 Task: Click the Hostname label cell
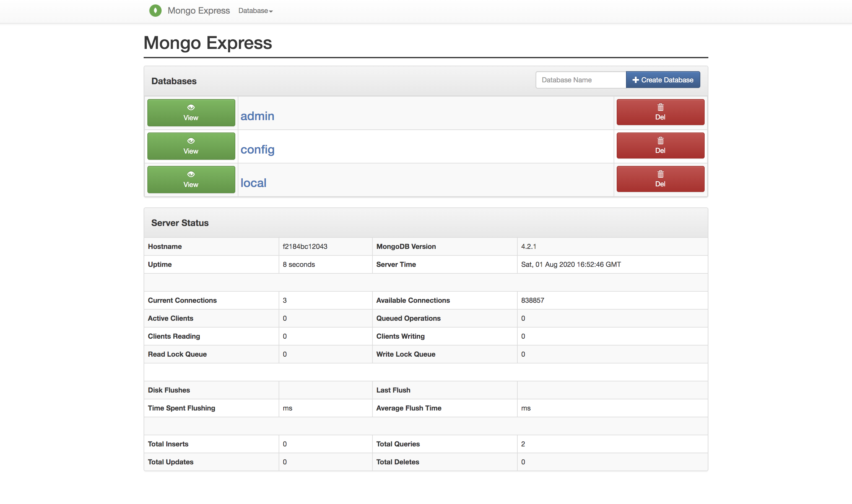pyautogui.click(x=165, y=246)
